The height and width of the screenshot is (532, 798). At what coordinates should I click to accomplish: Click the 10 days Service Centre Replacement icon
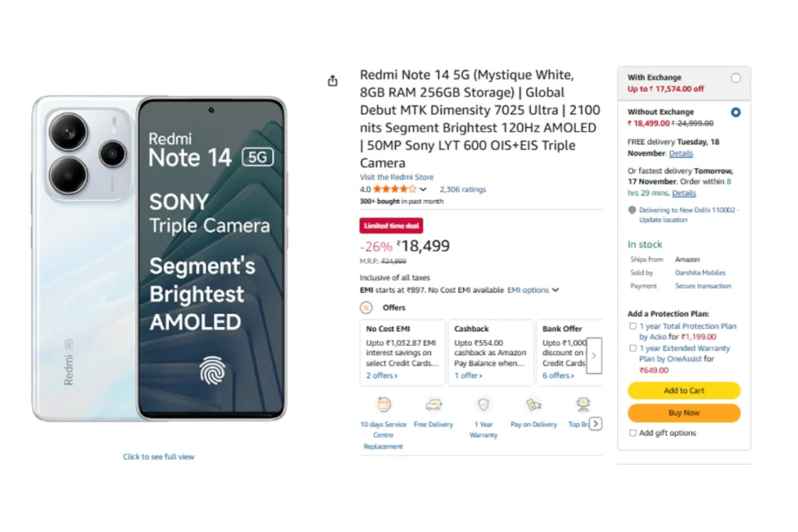coord(383,405)
